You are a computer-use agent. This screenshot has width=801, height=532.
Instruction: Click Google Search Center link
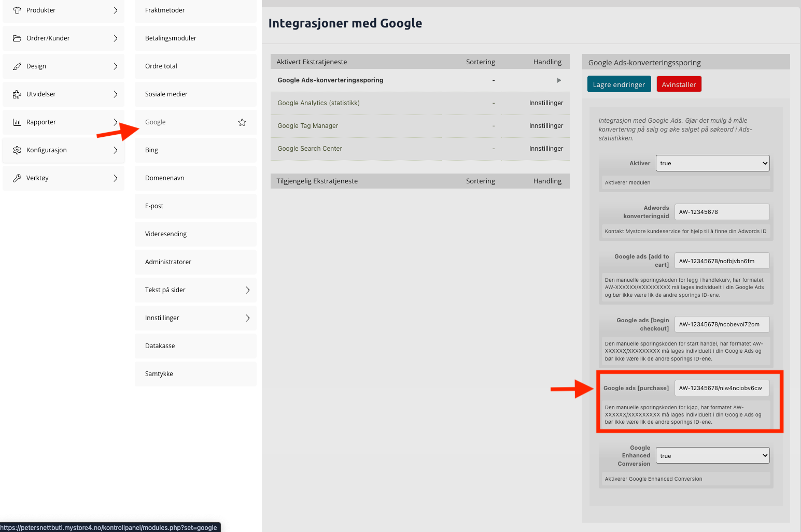(x=310, y=149)
